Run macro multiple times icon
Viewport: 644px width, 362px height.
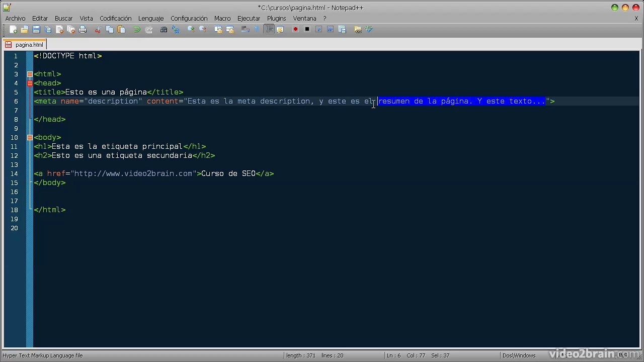330,30
